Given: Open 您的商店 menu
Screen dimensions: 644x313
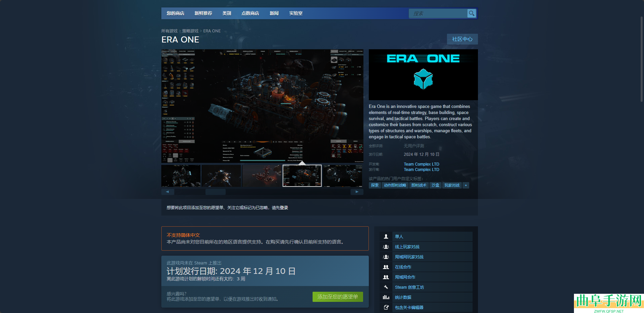Looking at the screenshot, I should tap(175, 13).
